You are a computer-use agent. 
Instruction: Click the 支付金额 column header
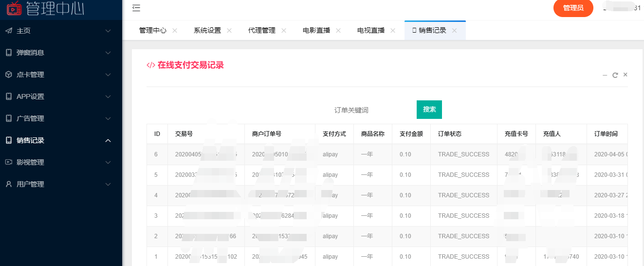pos(411,134)
